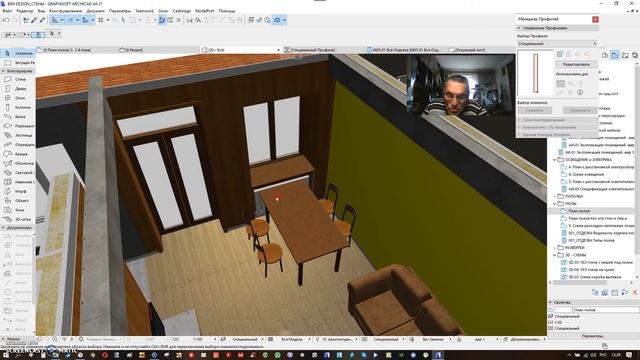Select the Окно (Window) tool
Screen dimensions: 640x360
point(18,98)
